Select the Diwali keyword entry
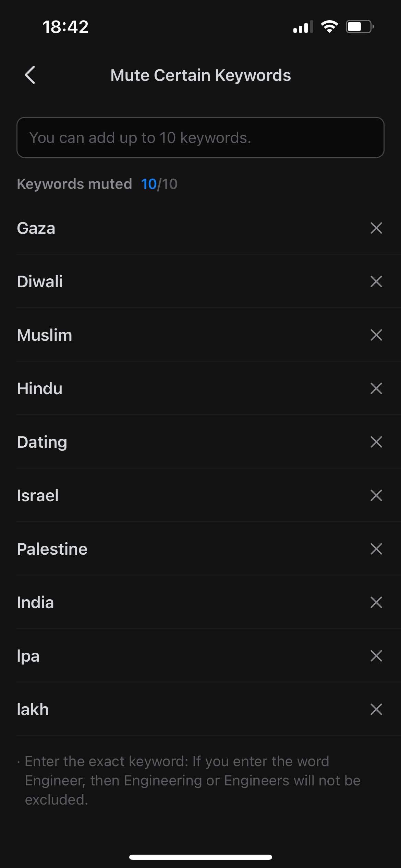The height and width of the screenshot is (868, 401). (40, 281)
